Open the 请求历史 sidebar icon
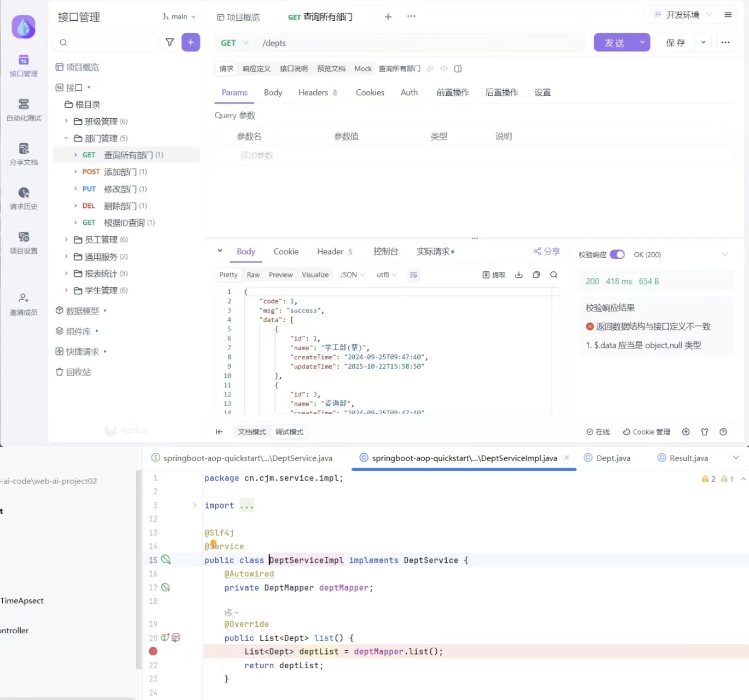The width and height of the screenshot is (749, 700). [x=24, y=198]
